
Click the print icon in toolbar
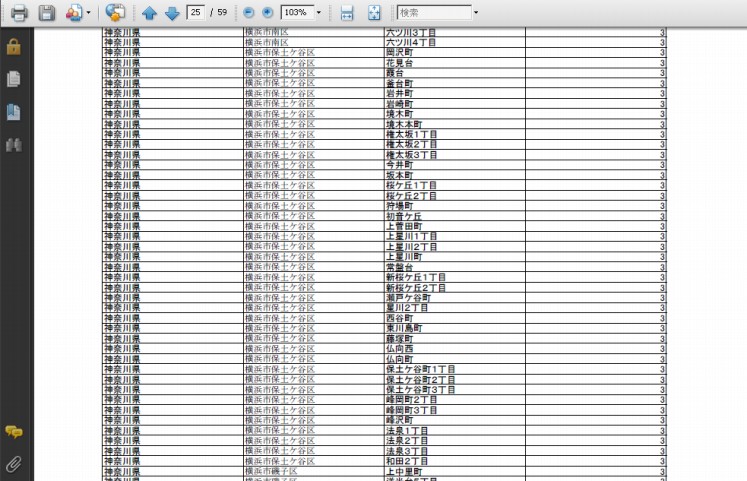18,13
